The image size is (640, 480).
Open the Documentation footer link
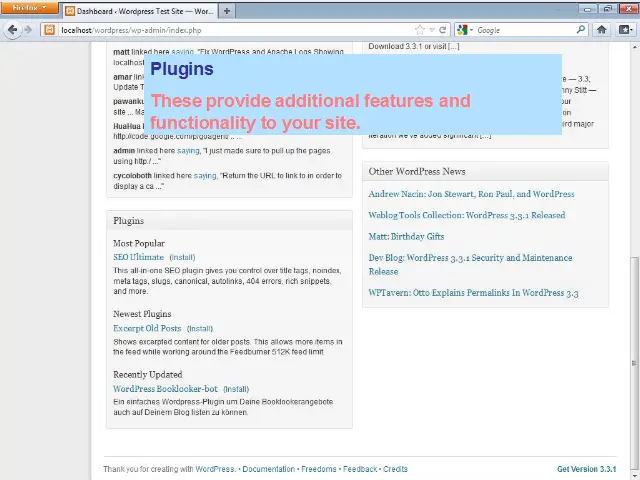[269, 469]
